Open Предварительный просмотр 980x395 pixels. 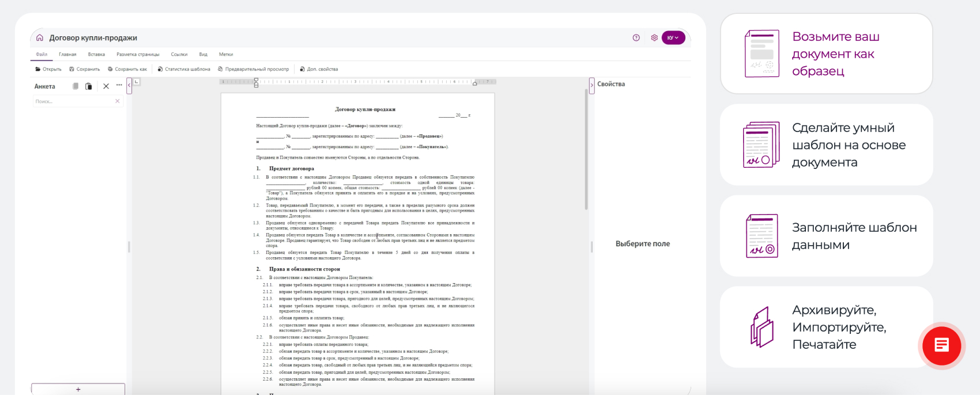click(253, 69)
